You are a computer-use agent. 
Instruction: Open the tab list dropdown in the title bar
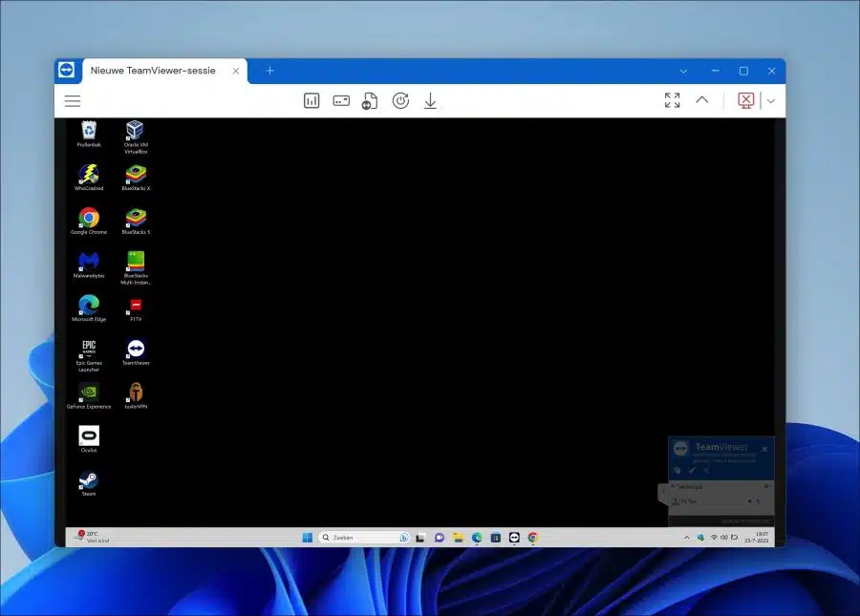[683, 72]
